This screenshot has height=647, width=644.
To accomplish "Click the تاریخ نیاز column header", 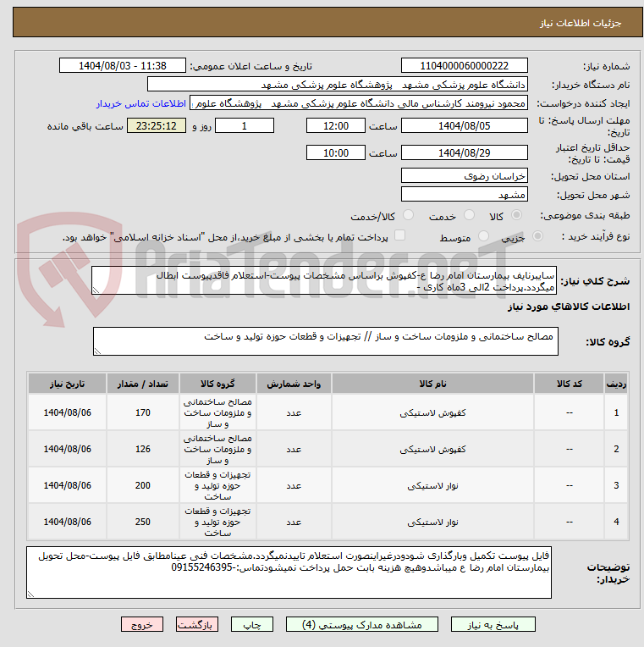I will 67,384.
